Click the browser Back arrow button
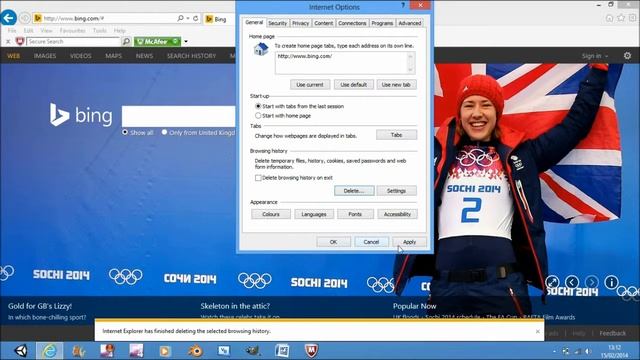The height and width of the screenshot is (360, 640). tap(9, 18)
